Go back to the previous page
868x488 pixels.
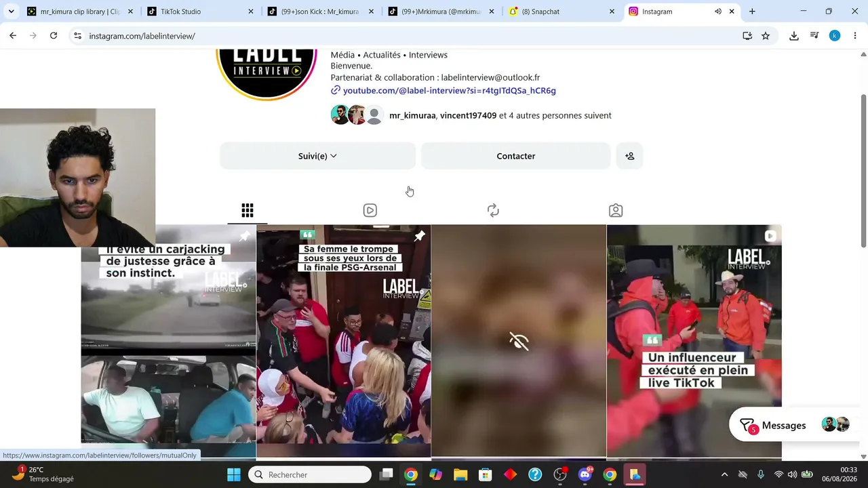(13, 36)
